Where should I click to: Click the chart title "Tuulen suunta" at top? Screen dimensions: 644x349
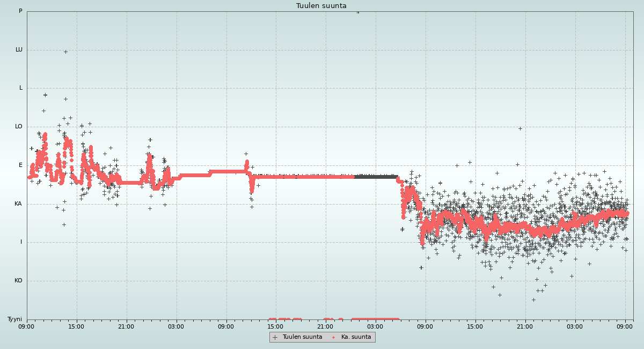[x=321, y=6]
